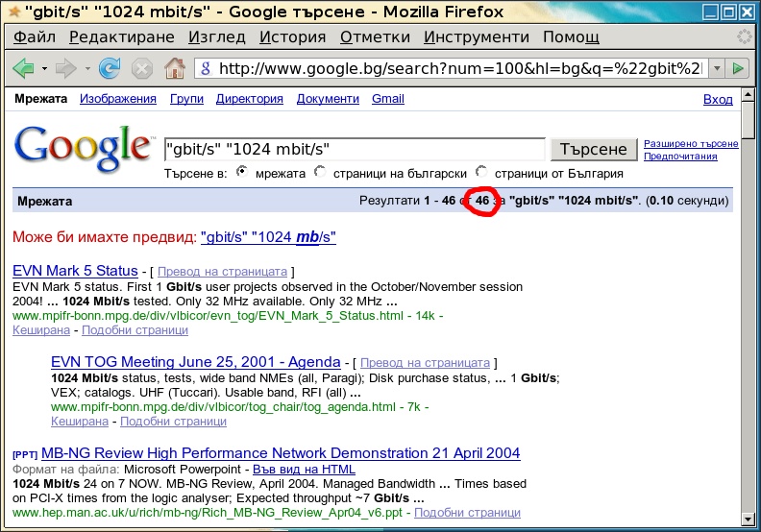This screenshot has height=532, width=761.
Task: Click into the Google search query box
Action: pyautogui.click(x=355, y=150)
